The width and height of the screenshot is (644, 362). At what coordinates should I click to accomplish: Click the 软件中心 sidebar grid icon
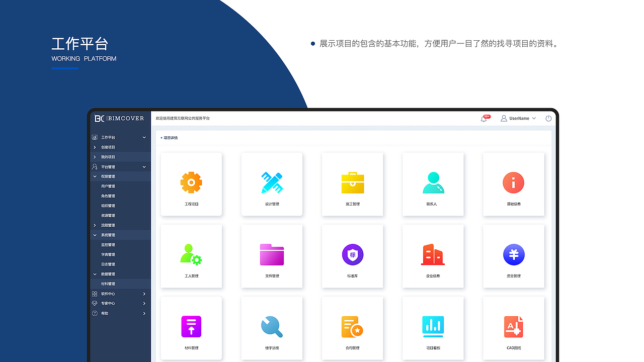click(x=94, y=294)
